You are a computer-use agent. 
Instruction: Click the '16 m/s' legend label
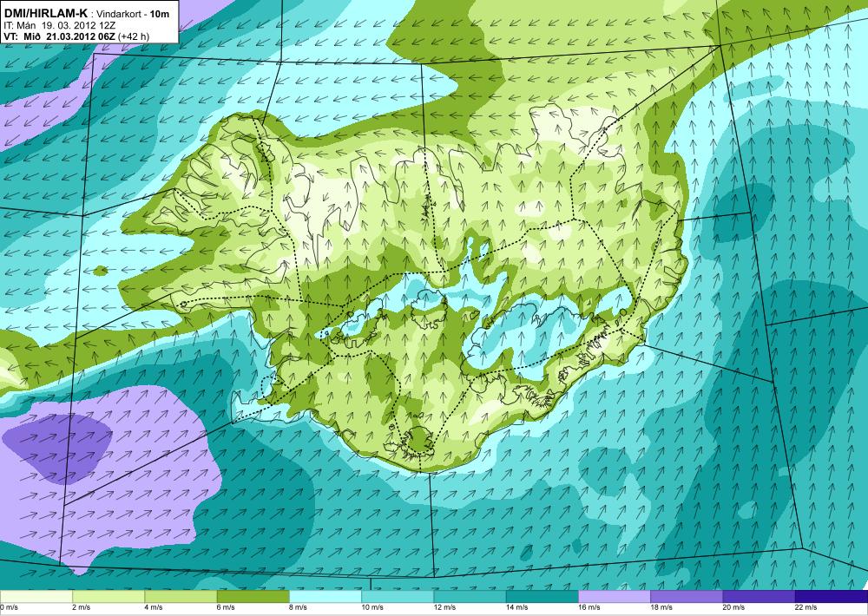589,607
